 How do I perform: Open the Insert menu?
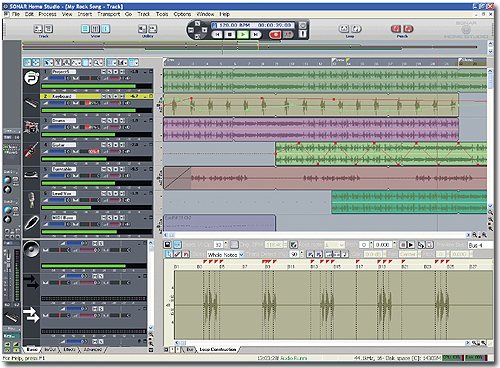coord(85,14)
